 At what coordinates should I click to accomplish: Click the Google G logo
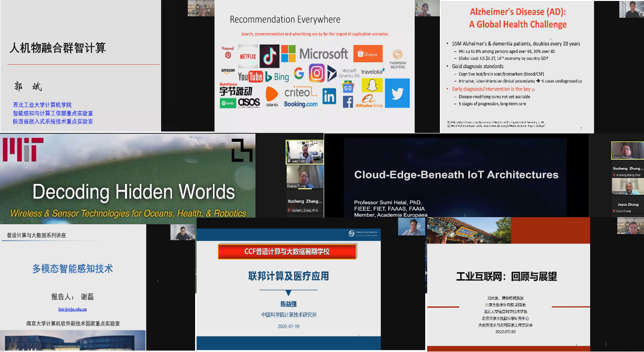pyautogui.click(x=299, y=73)
